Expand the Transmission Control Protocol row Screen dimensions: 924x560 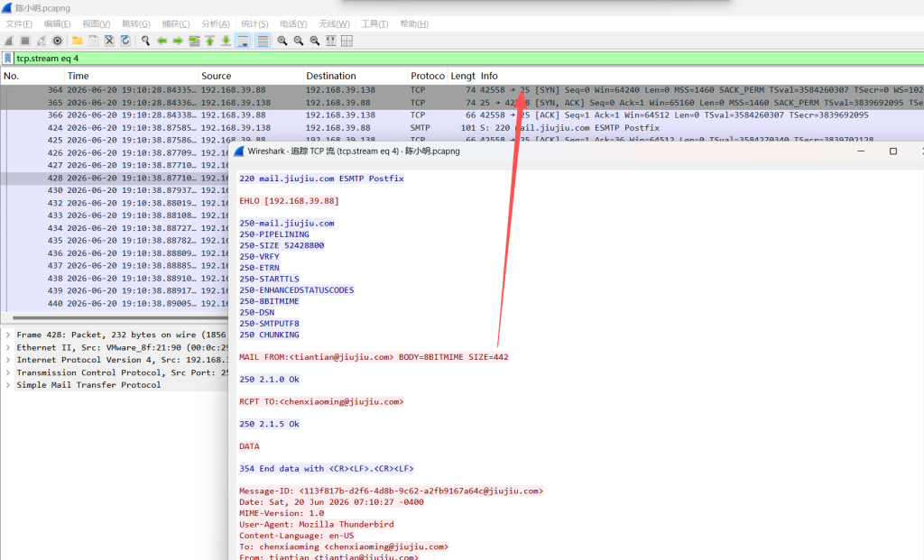click(7, 372)
